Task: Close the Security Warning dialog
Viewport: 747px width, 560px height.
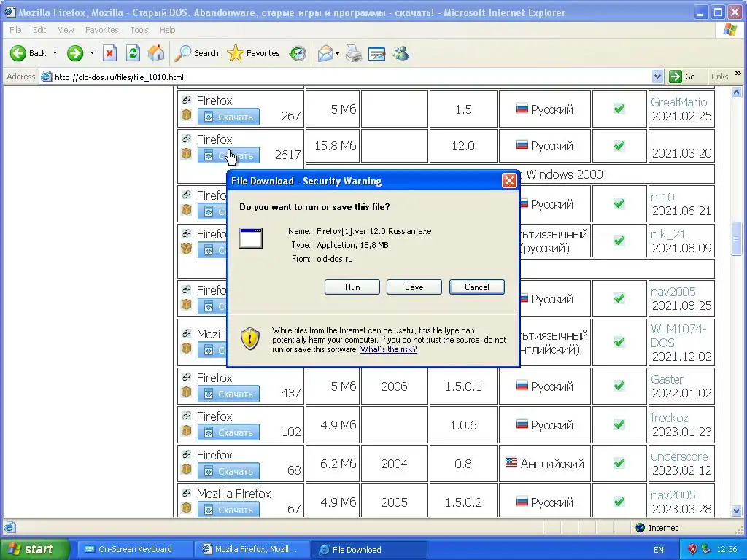Action: coord(509,181)
